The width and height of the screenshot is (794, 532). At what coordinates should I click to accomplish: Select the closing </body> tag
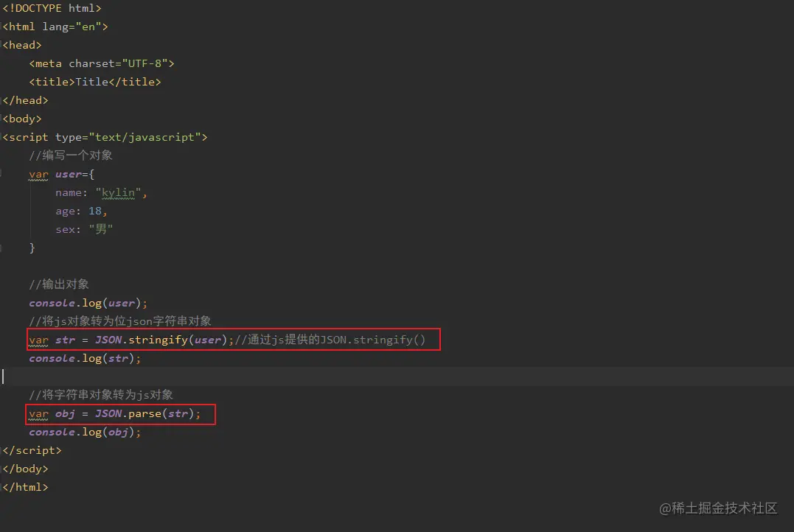(x=25, y=469)
